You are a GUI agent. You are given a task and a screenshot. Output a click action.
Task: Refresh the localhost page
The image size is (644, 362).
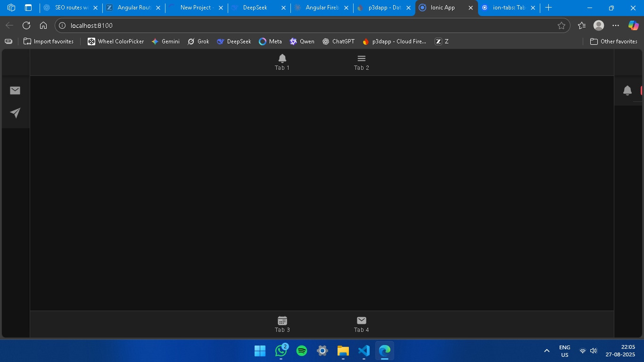coord(26,25)
